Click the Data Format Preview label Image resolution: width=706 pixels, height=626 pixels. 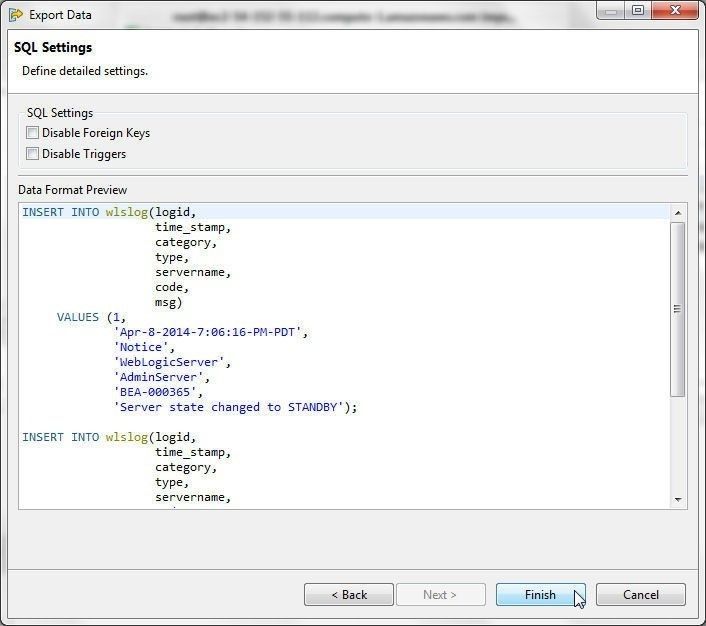pyautogui.click(x=72, y=190)
